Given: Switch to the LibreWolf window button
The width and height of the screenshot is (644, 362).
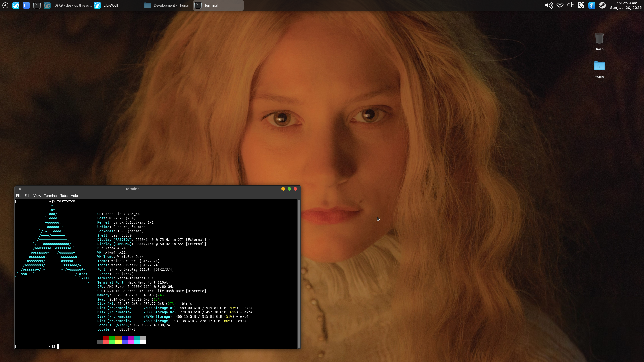Looking at the screenshot, I should (x=118, y=5).
